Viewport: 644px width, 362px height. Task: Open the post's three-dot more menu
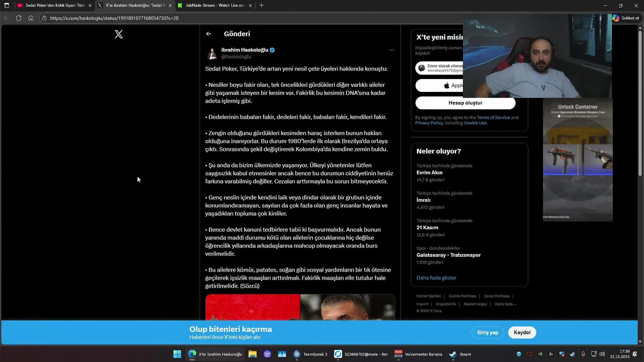[x=392, y=50]
